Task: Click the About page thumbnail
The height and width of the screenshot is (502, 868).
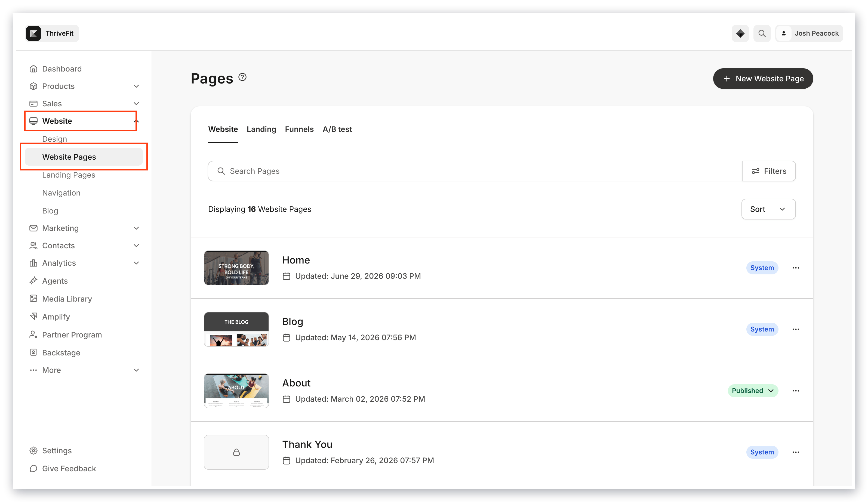Action: click(236, 391)
